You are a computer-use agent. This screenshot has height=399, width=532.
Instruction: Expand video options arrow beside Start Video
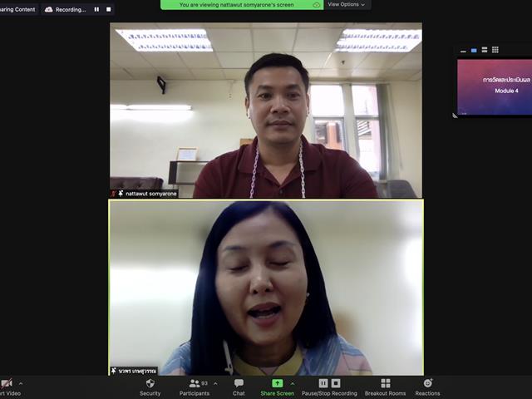[21, 384]
